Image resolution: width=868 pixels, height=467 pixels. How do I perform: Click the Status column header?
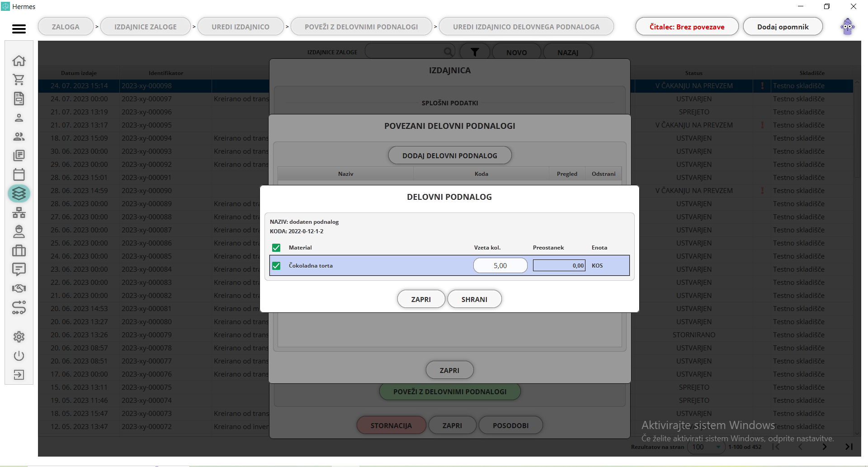693,73
